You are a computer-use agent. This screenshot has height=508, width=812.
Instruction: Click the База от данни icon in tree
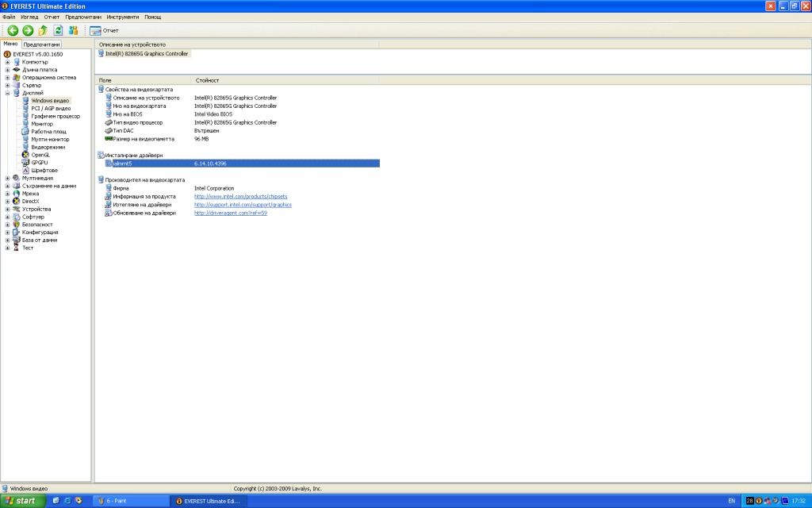(x=16, y=241)
